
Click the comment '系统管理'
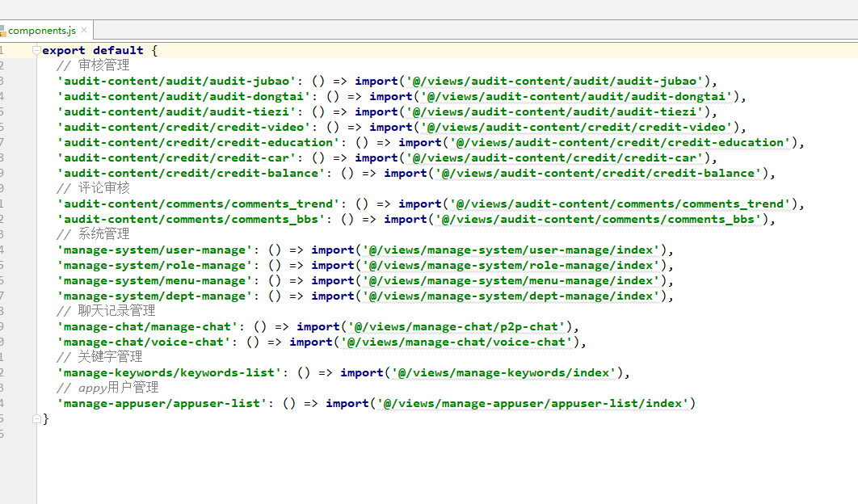click(103, 234)
